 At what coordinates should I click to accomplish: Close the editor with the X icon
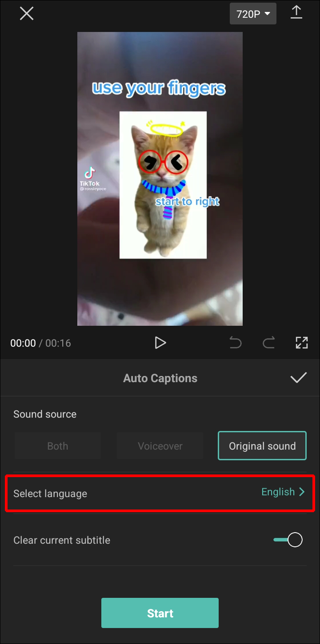coord(27,13)
